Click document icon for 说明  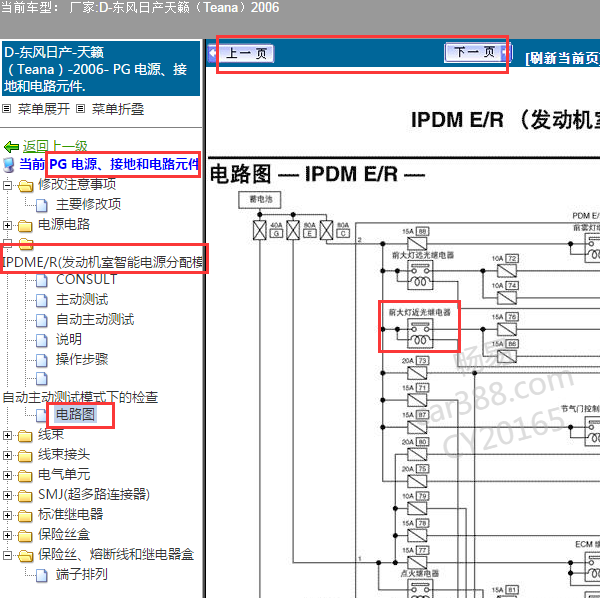pyautogui.click(x=42, y=340)
